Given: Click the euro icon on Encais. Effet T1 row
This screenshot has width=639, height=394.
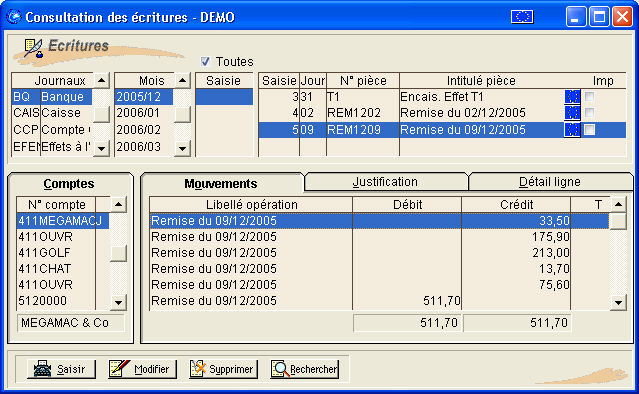Looking at the screenshot, I should [x=572, y=97].
